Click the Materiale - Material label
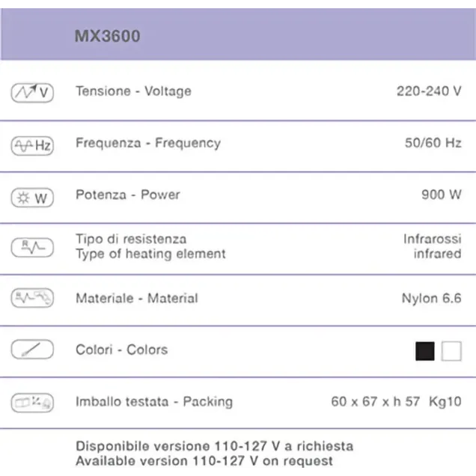476x476 pixels. 136,298
